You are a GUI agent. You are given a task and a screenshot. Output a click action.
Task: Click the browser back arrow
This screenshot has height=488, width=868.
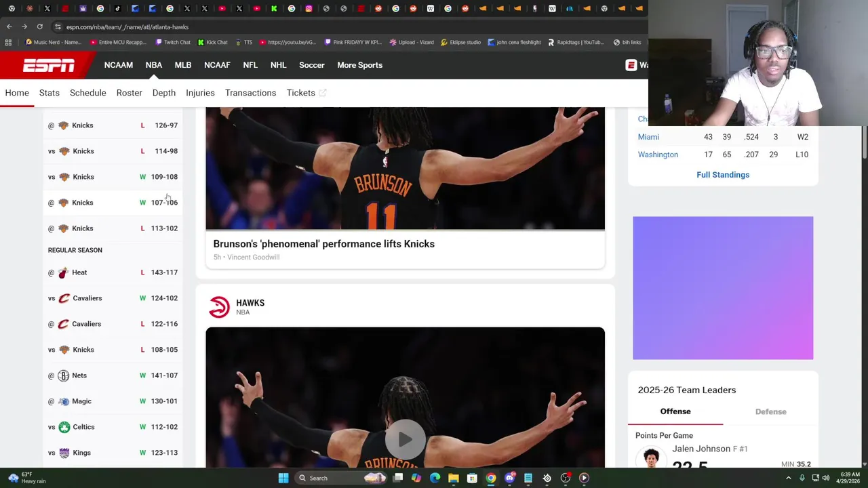click(9, 26)
